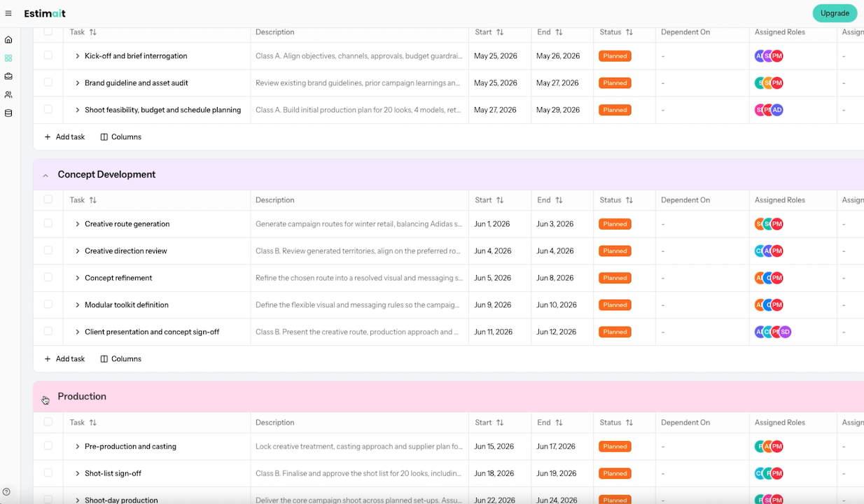The image size is (864, 504).
Task: Tick checkbox for Creative direction review
Action: pos(48,250)
